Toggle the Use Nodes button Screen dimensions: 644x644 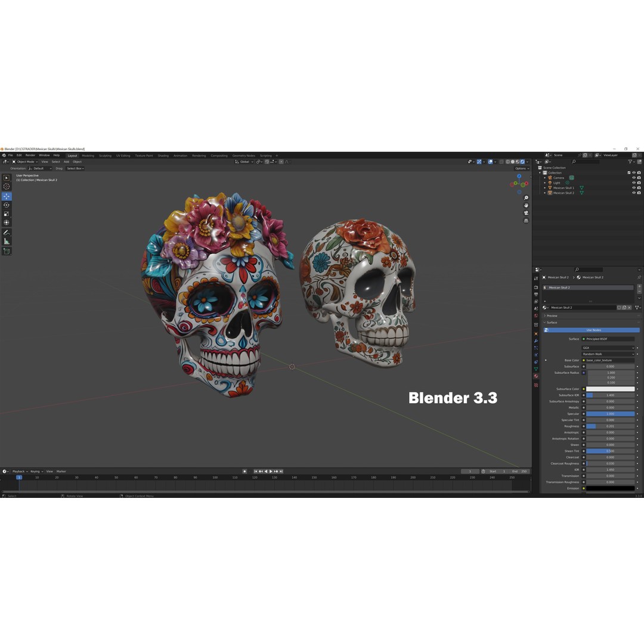coord(592,330)
